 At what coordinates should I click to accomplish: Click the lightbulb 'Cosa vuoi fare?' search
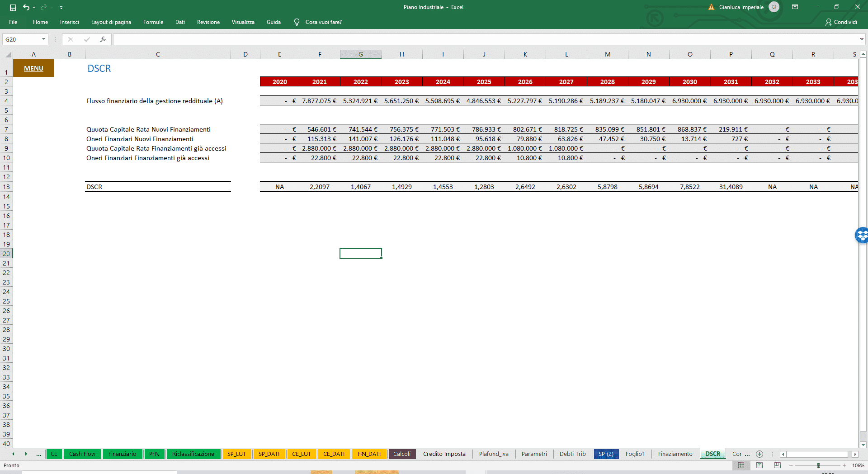(x=317, y=22)
